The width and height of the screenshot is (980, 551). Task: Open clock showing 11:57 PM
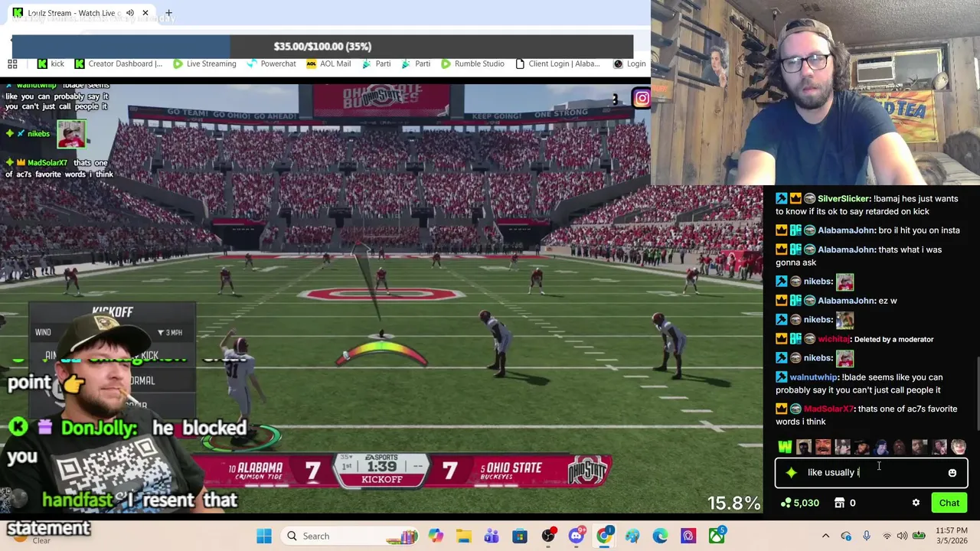pyautogui.click(x=952, y=536)
